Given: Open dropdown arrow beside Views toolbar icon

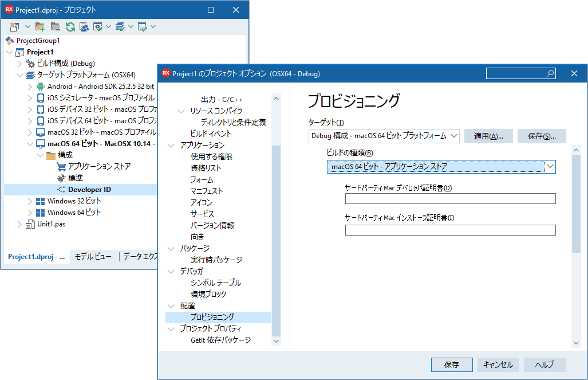Looking at the screenshot, I should pos(153,27).
